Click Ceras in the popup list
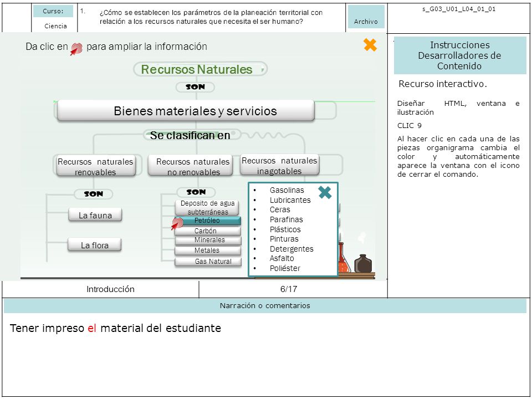 tap(280, 209)
